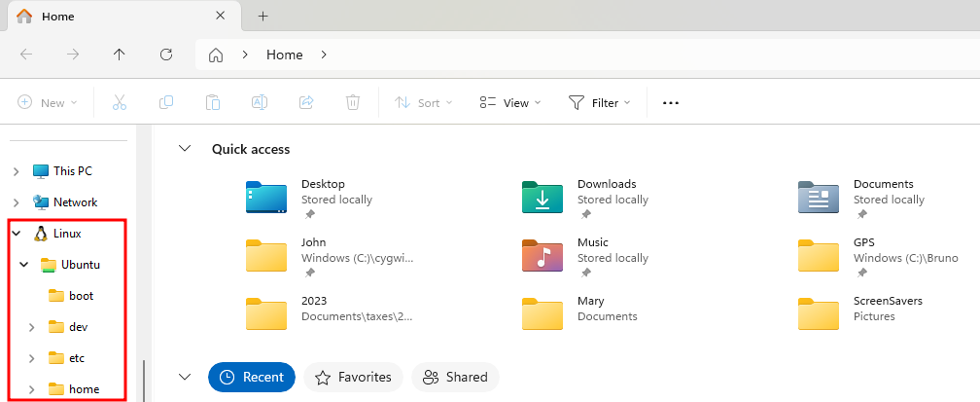Open the Sort dropdown menu

[424, 102]
